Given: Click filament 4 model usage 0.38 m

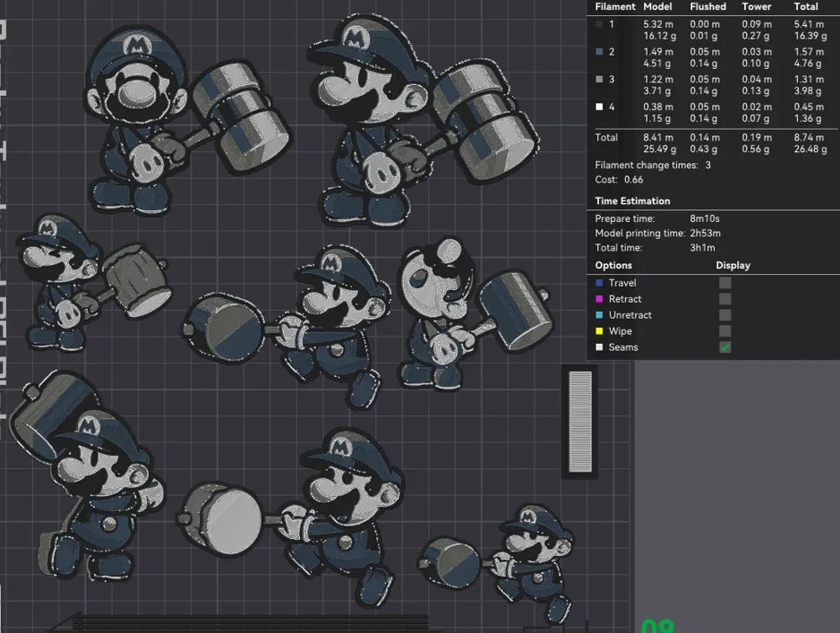Looking at the screenshot, I should 658,107.
